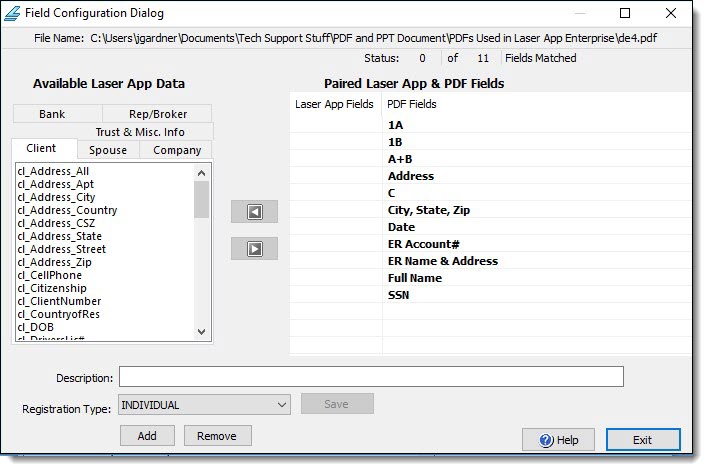Click the Help button

(558, 440)
